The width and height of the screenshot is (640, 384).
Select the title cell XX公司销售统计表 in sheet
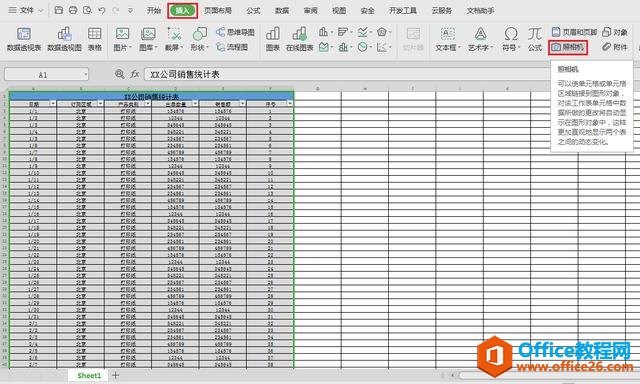(x=151, y=96)
